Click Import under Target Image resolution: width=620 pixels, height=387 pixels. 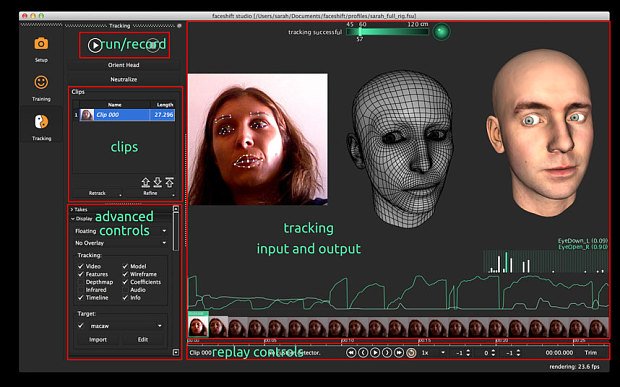98,339
